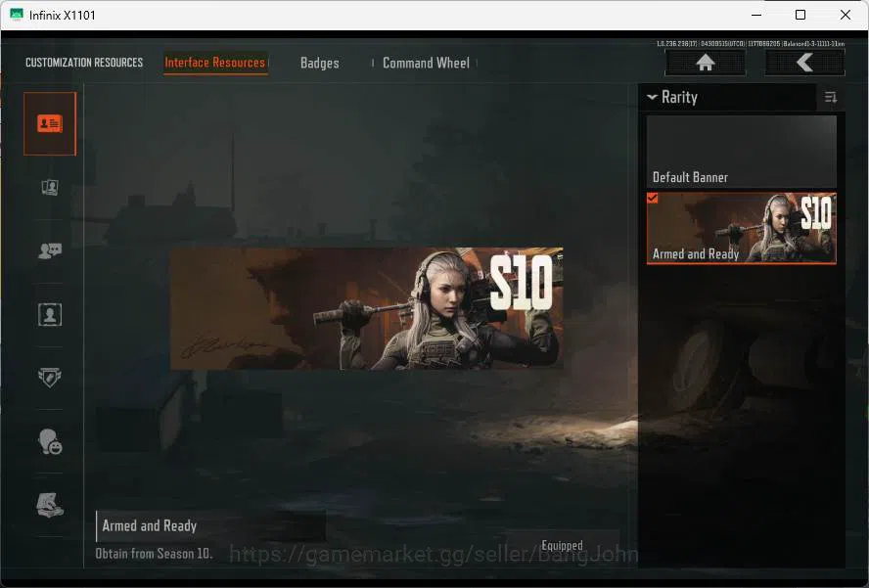Go to the home screen icon
This screenshot has width=869, height=588.
[x=705, y=63]
